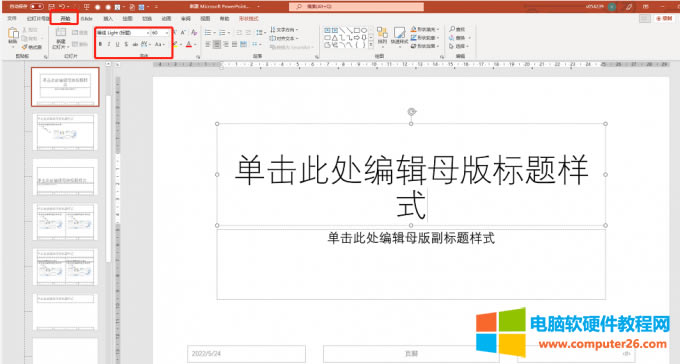Screen dimensions: 680x364
Task: Click the Clear All Formatting icon
Action: click(x=194, y=33)
